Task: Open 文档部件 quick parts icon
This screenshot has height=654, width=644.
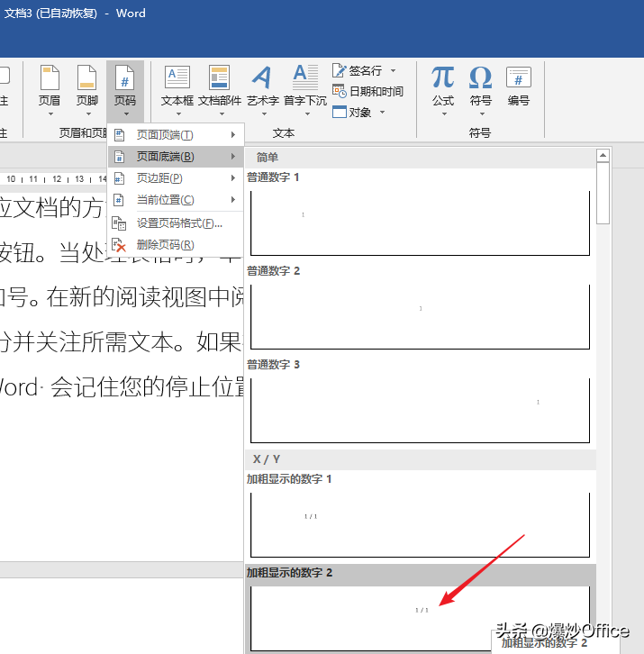Action: click(220, 77)
